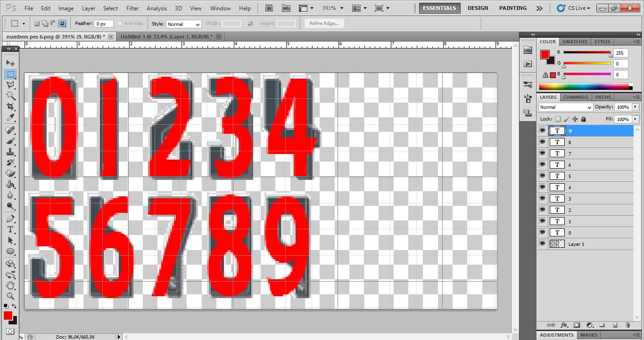The image size is (644, 340).
Task: Select the Hand tool
Action: [10, 285]
